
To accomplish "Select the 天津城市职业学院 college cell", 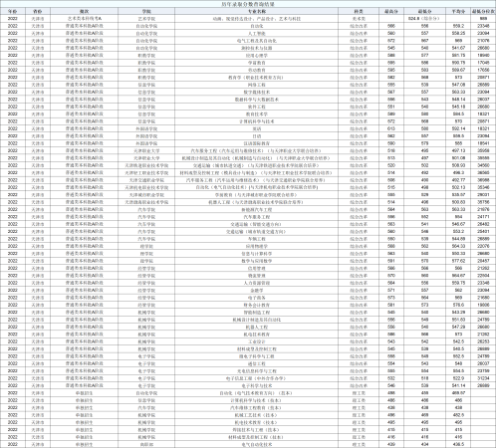I will pyautogui.click(x=146, y=195).
